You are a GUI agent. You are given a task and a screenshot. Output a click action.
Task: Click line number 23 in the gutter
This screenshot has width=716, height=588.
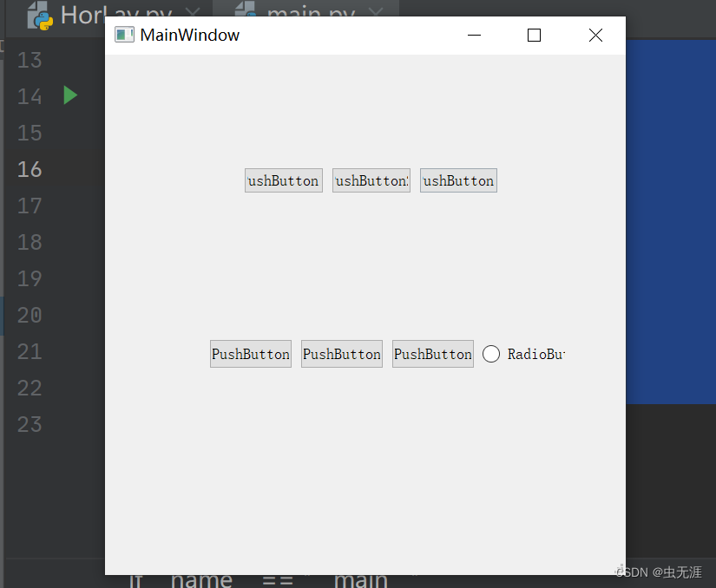[30, 424]
